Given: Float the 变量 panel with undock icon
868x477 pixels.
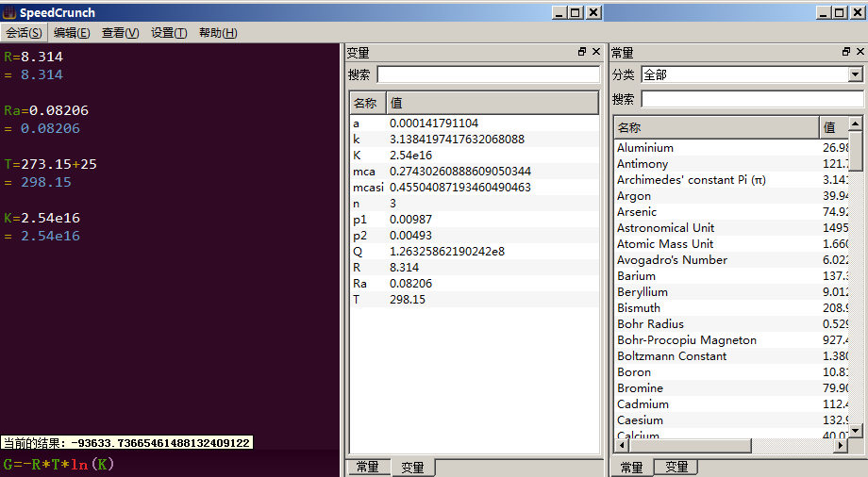Looking at the screenshot, I should click(582, 52).
